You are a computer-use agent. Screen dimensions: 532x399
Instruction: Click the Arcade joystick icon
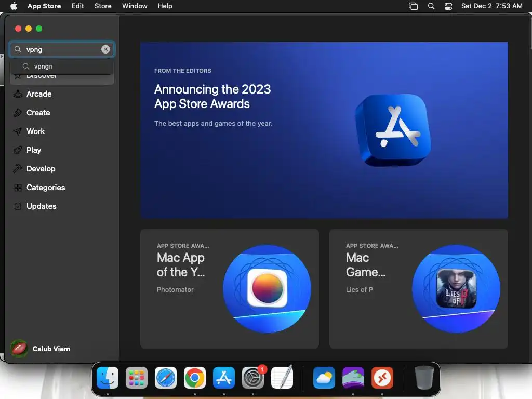point(18,94)
